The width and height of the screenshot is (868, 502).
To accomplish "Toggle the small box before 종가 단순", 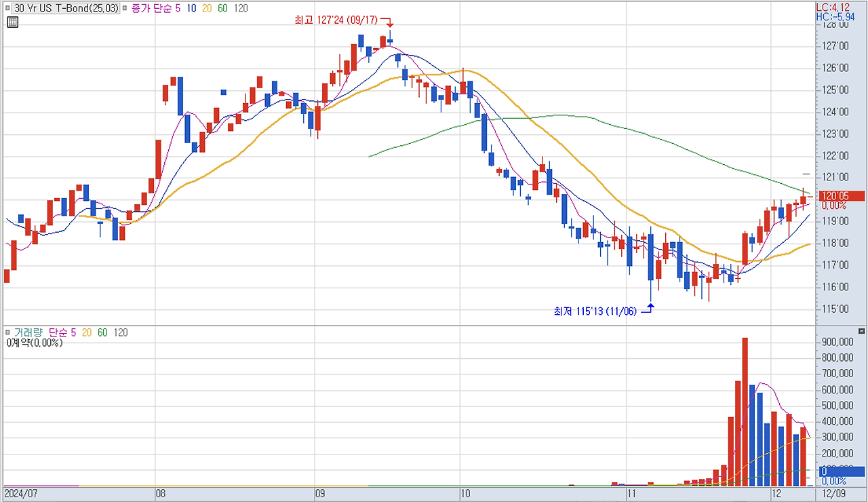I will (x=126, y=8).
